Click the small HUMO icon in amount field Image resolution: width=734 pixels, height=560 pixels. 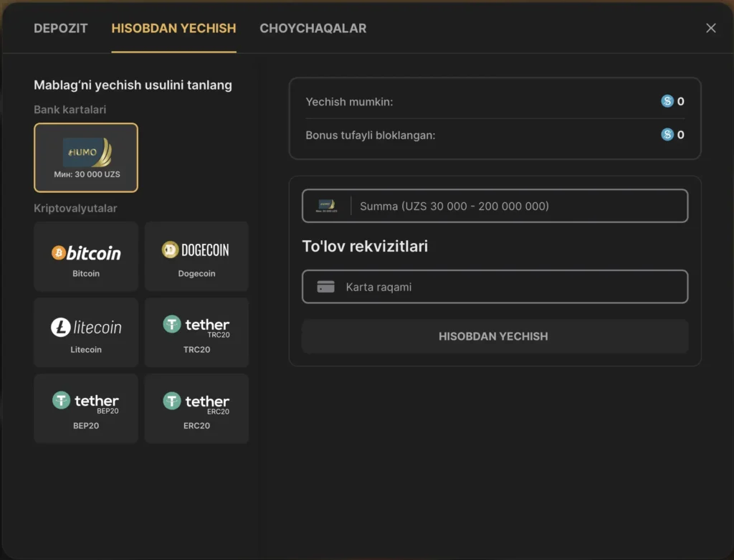(326, 206)
